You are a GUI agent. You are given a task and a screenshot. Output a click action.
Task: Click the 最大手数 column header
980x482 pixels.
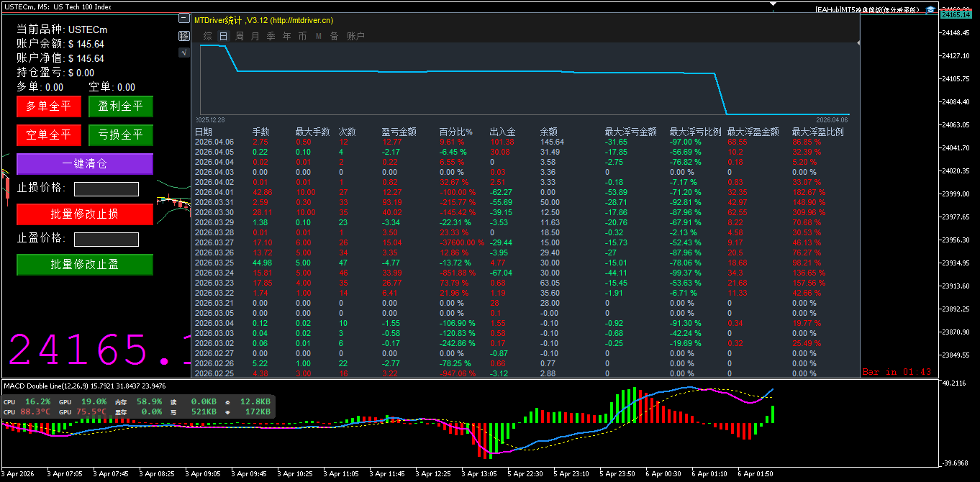pyautogui.click(x=313, y=132)
